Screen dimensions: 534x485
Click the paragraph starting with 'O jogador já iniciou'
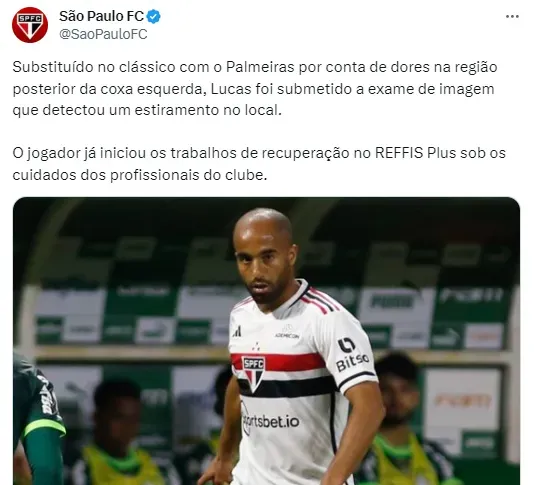pyautogui.click(x=259, y=164)
